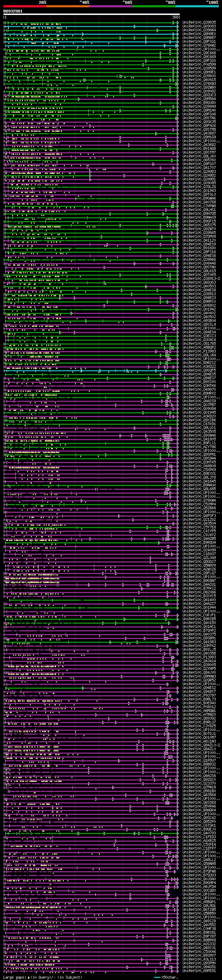The height and width of the screenshot is (980, 222).
Task: Click the white query sequence bar
Action: tap(92, 15)
